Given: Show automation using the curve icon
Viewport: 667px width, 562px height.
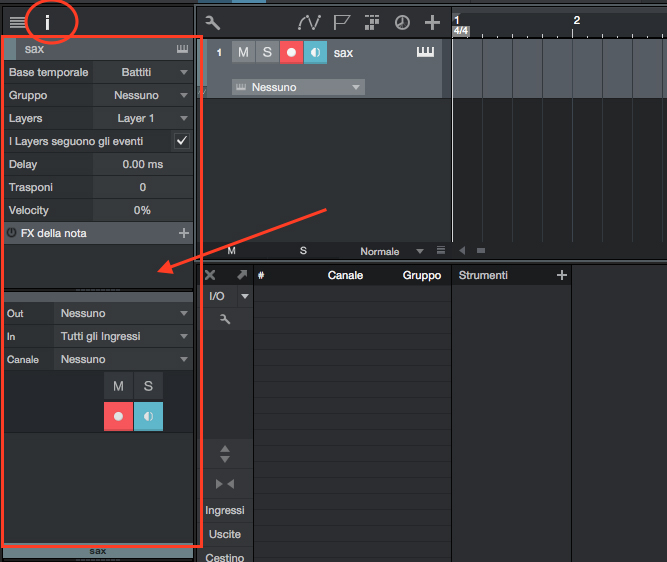Looking at the screenshot, I should pyautogui.click(x=309, y=22).
